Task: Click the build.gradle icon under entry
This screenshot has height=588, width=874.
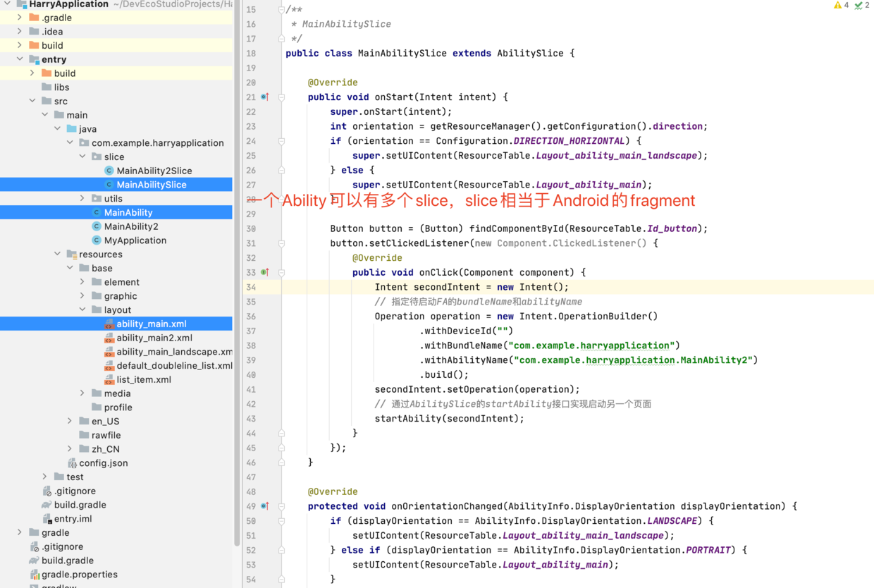Action: 47,505
